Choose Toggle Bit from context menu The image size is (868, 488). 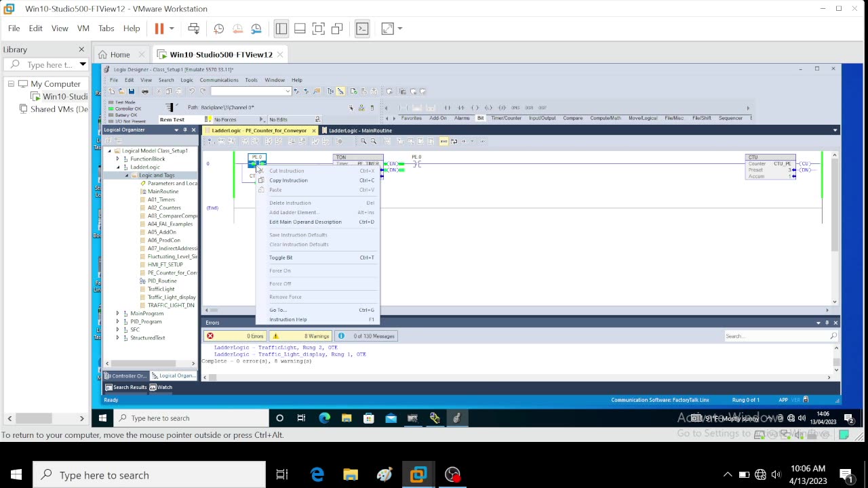[x=281, y=258]
